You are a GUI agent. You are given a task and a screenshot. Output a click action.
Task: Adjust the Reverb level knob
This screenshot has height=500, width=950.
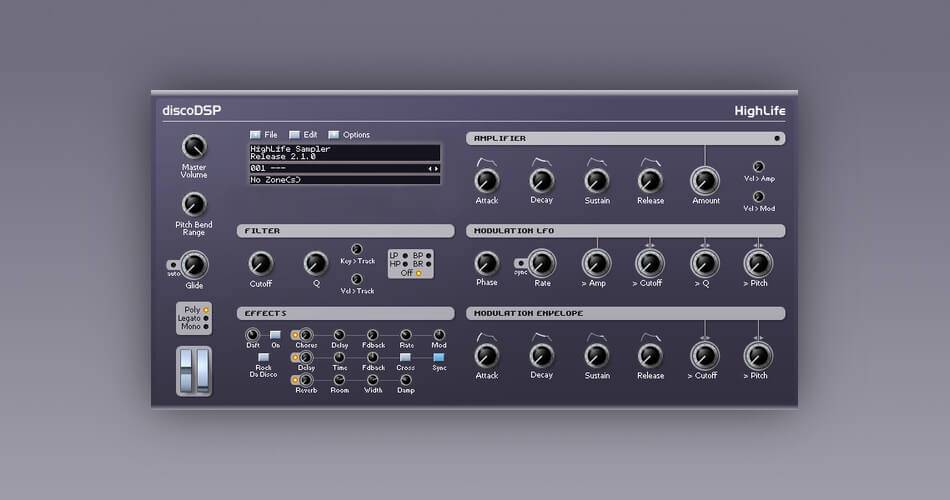[307, 381]
